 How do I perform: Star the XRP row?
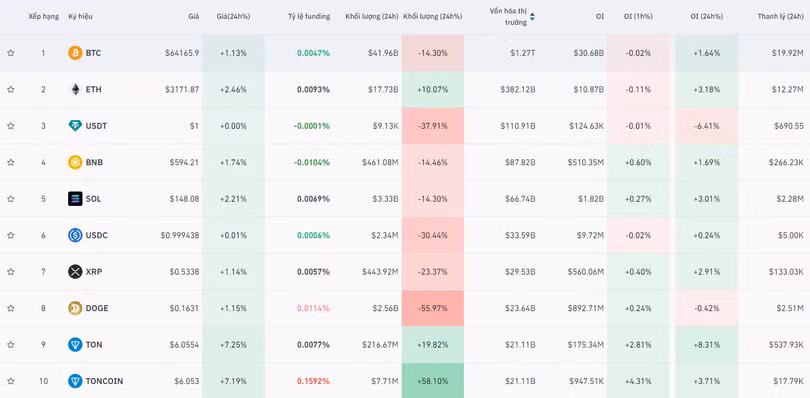[10, 271]
